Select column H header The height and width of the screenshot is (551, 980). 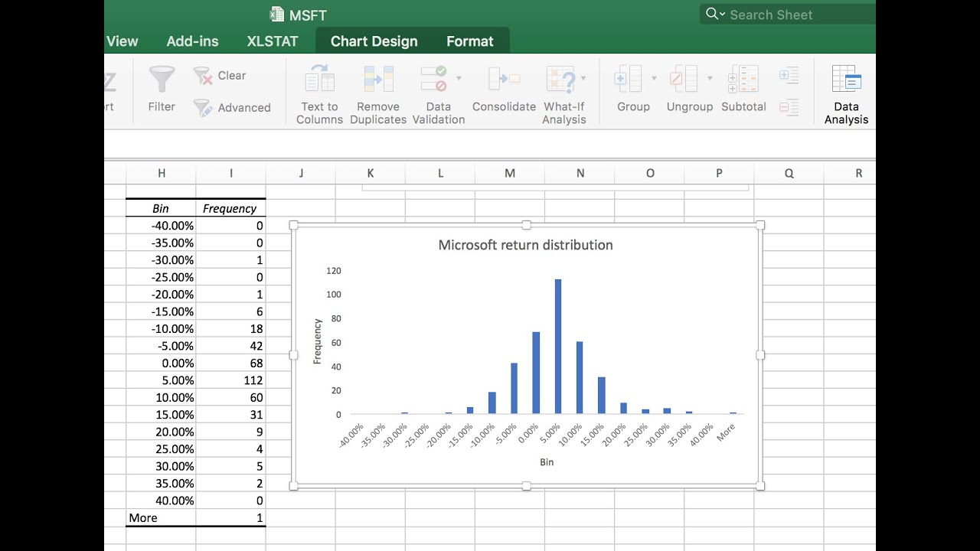[x=161, y=173]
